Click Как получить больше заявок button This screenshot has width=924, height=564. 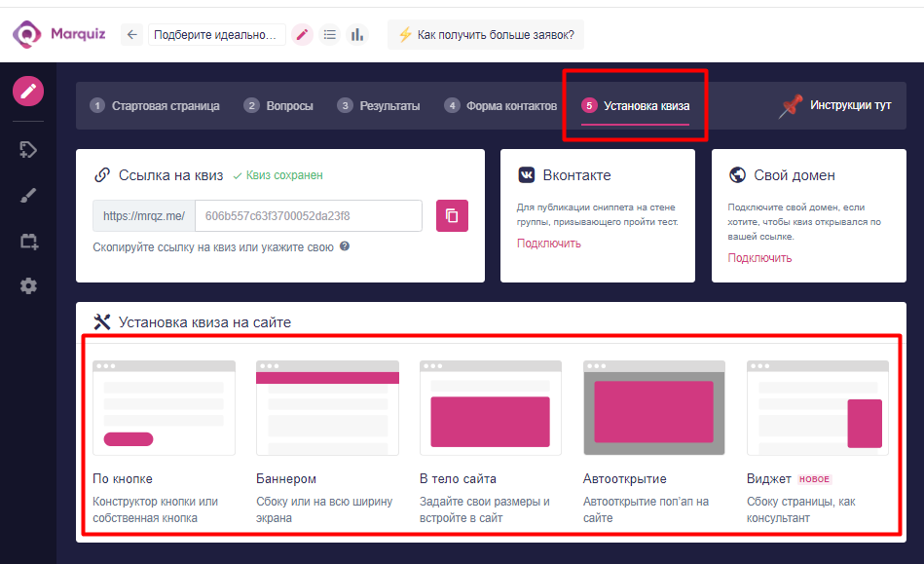(486, 35)
